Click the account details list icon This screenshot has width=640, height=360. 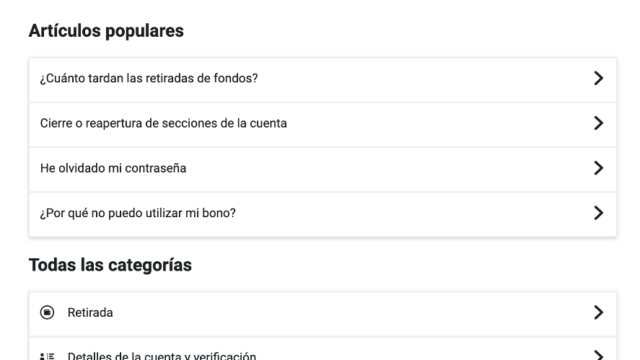[47, 356]
